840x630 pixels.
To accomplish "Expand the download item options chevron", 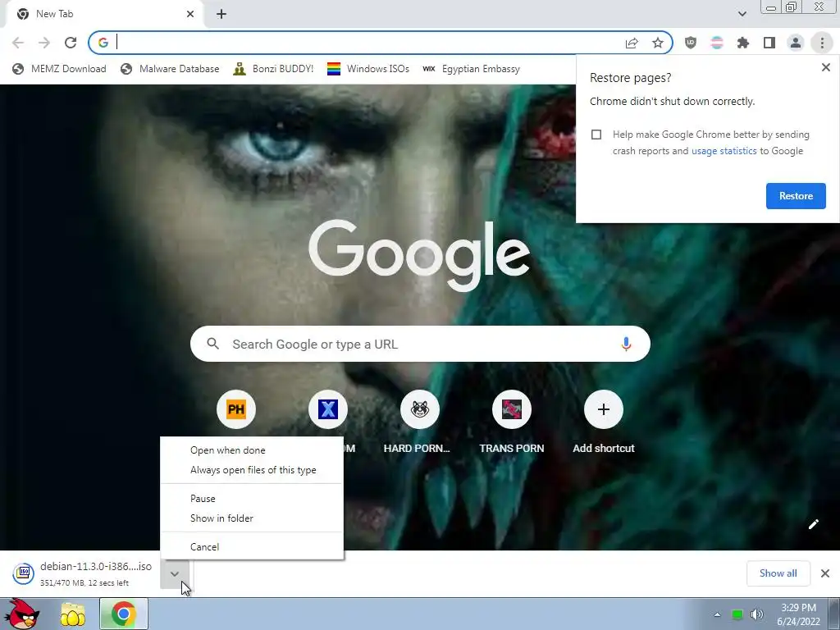I will click(175, 573).
